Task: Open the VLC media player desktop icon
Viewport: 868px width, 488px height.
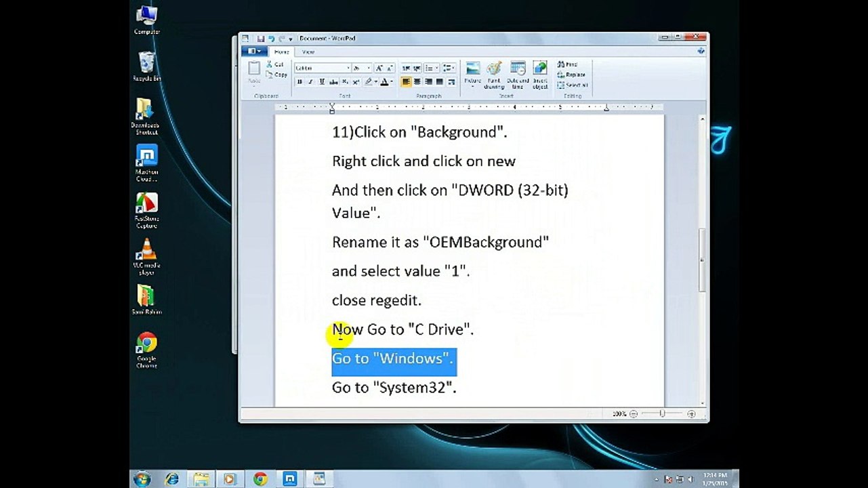Action: [146, 256]
